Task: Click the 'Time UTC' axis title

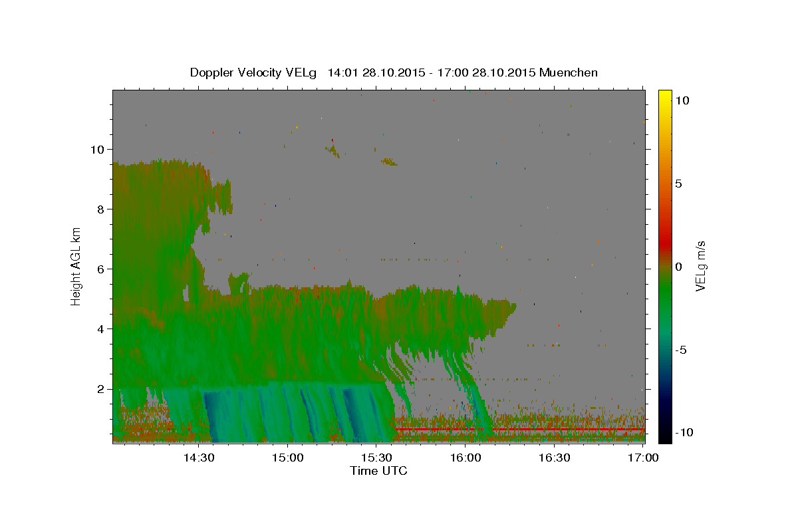Action: 378,471
